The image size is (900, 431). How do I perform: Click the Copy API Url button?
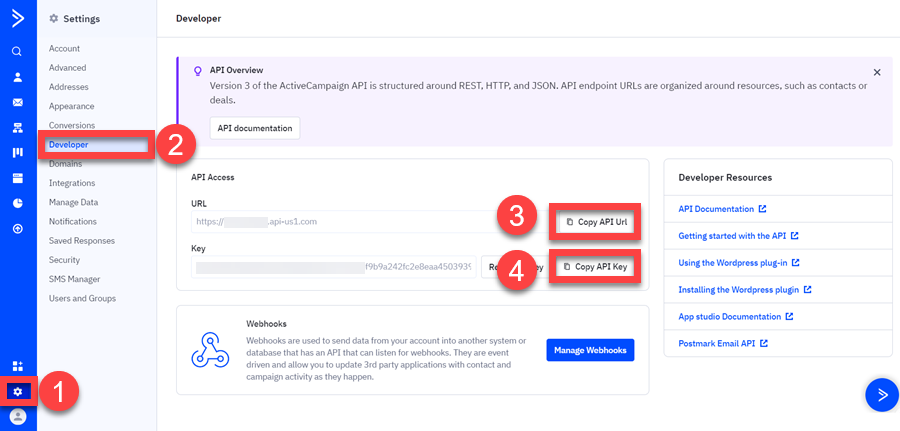click(596, 222)
